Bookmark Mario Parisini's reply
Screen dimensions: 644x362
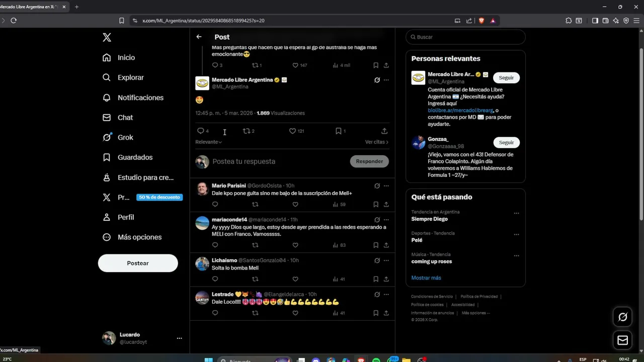376,204
